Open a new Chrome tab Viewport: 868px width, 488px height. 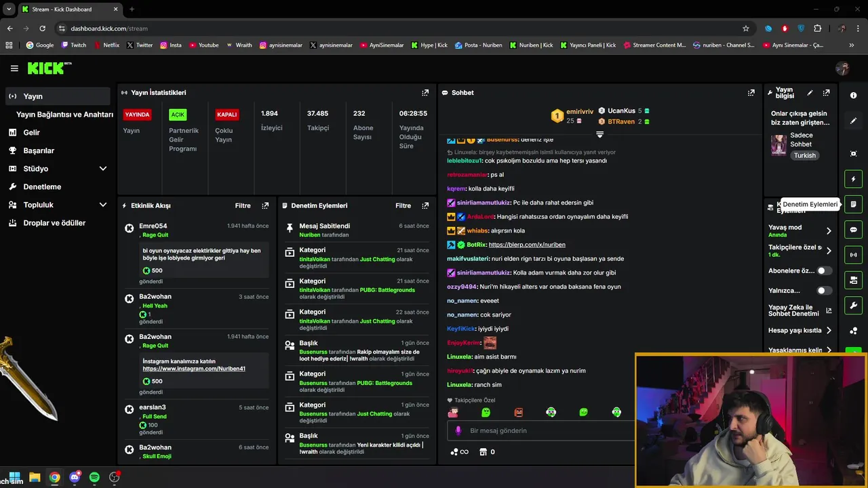pos(132,9)
